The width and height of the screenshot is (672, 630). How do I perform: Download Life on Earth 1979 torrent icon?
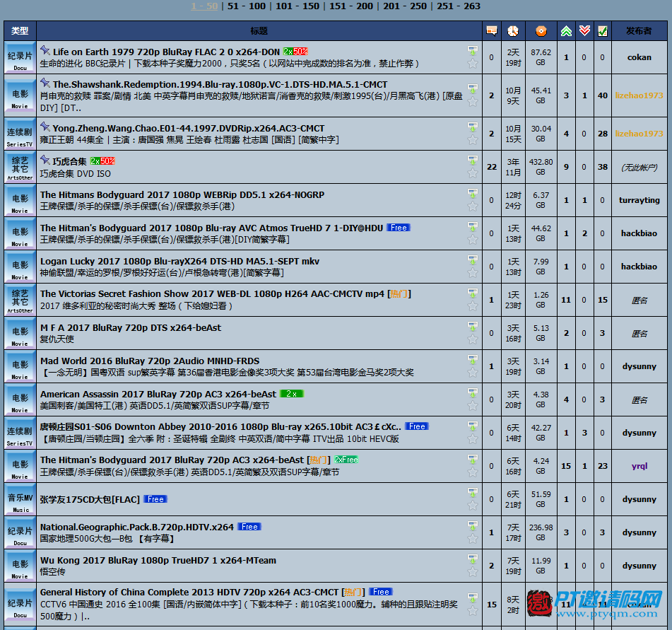(x=472, y=51)
